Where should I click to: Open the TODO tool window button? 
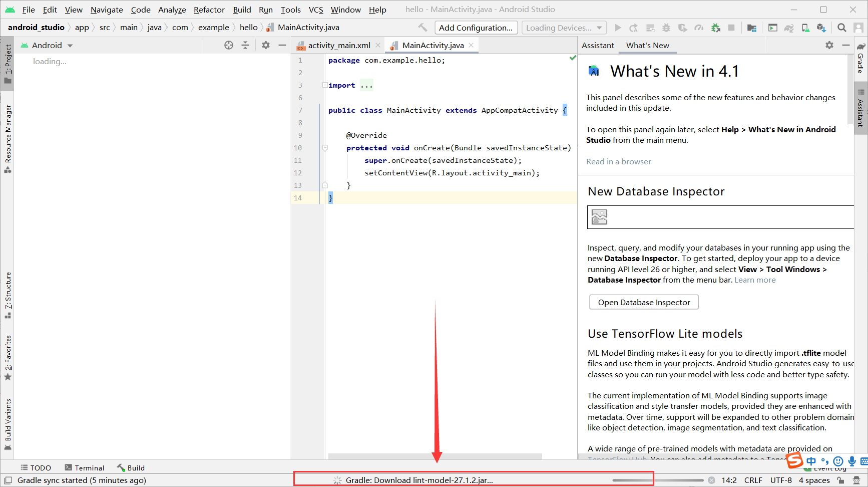(36, 467)
